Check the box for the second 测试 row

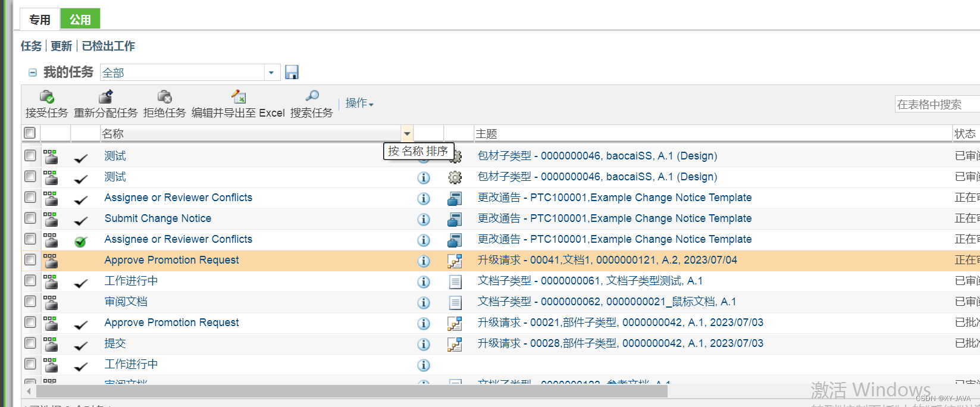click(30, 176)
